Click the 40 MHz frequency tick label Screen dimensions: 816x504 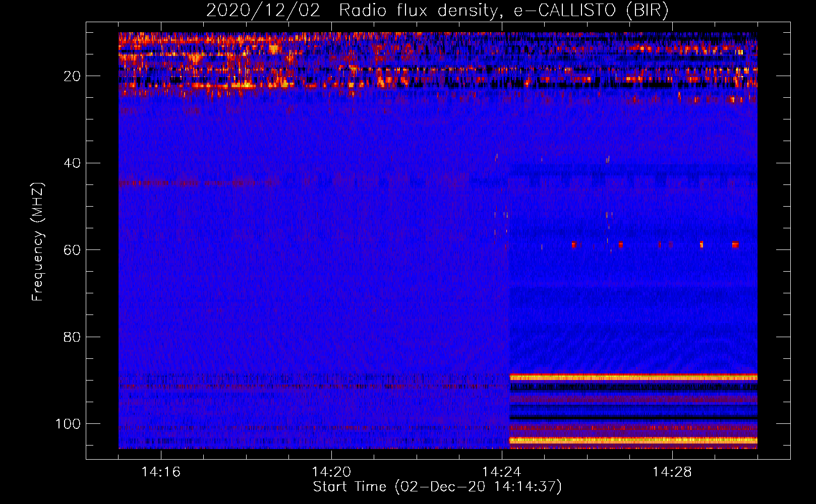coord(72,163)
